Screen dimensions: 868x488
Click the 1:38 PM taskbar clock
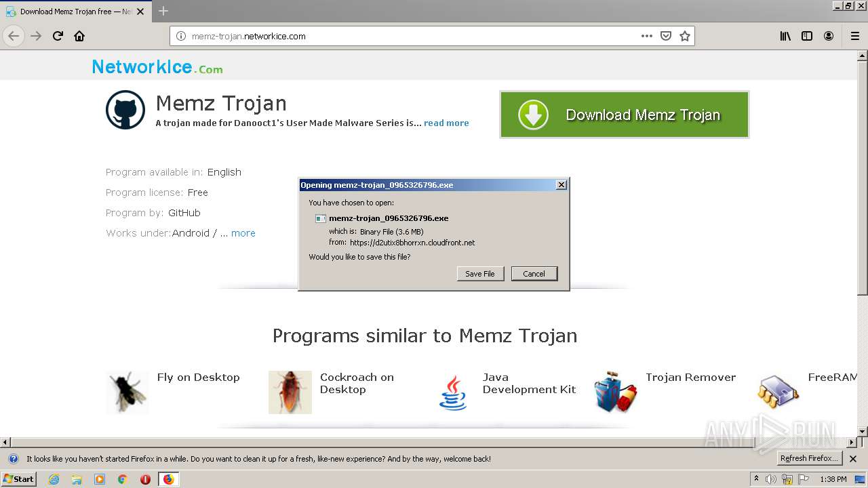(x=833, y=479)
